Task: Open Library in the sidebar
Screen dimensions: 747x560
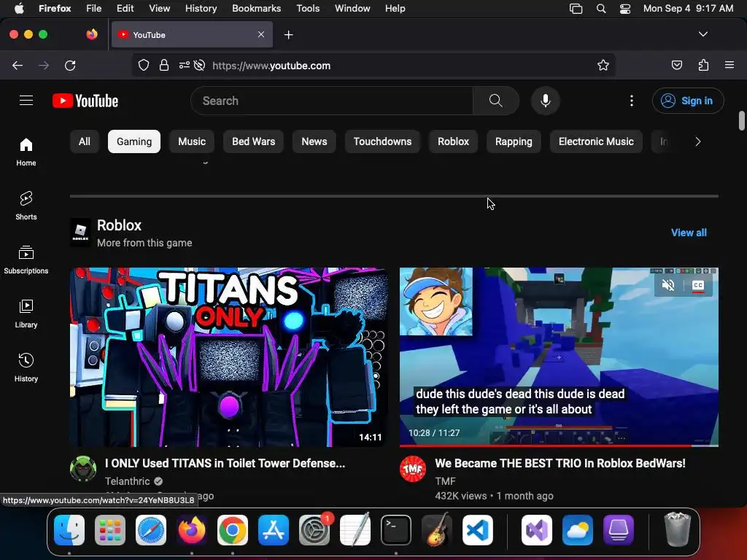Action: (26, 314)
